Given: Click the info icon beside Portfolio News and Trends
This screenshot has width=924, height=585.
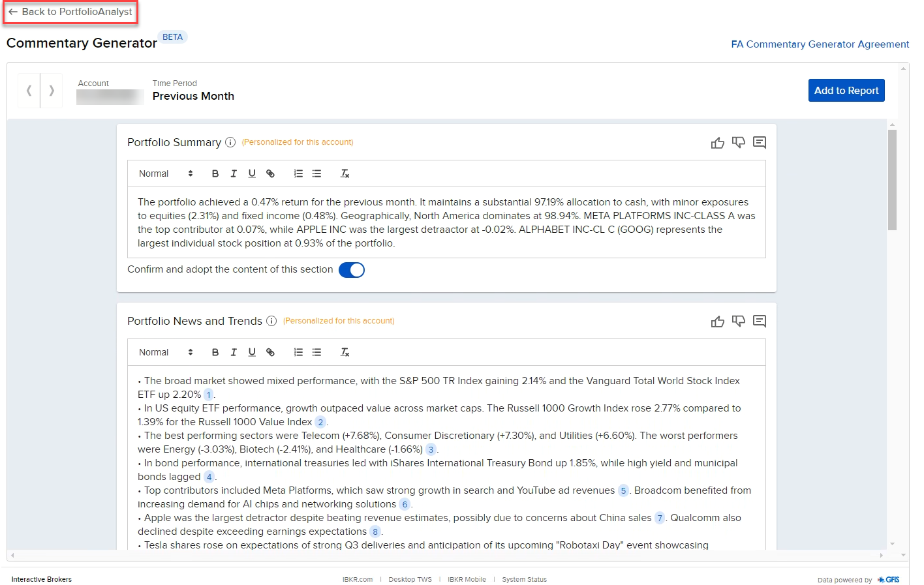Looking at the screenshot, I should 271,321.
